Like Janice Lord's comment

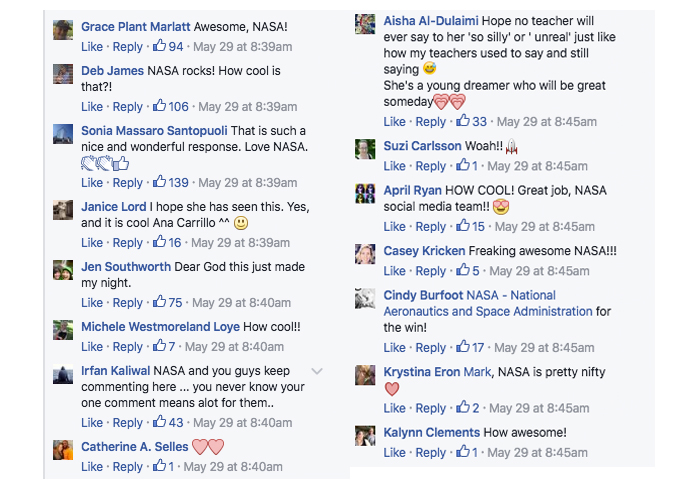click(x=92, y=242)
